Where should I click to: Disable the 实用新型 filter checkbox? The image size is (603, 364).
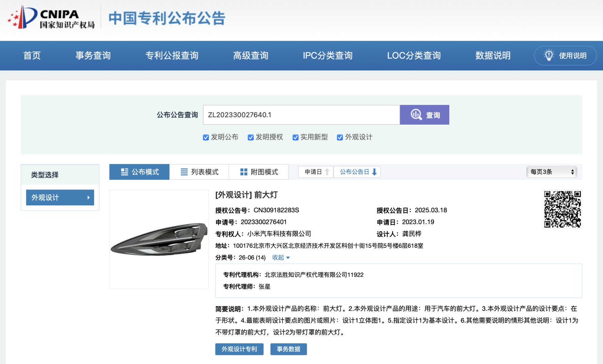(296, 137)
